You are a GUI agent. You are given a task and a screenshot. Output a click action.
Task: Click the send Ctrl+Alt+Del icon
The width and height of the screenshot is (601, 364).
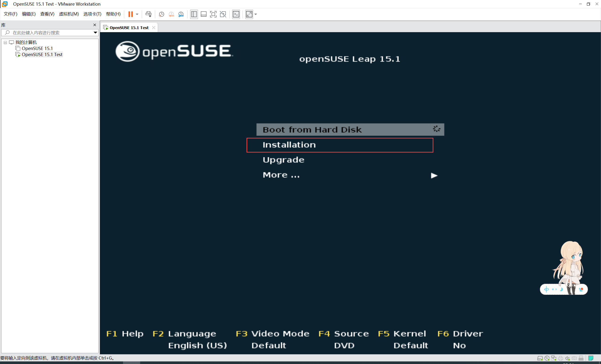(148, 14)
